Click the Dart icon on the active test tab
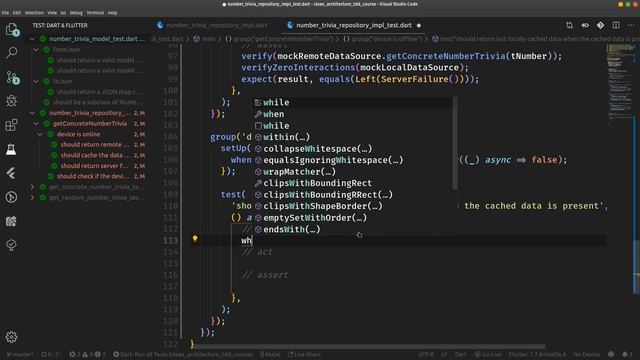Image resolution: width=640 pixels, height=360 pixels. [x=290, y=25]
